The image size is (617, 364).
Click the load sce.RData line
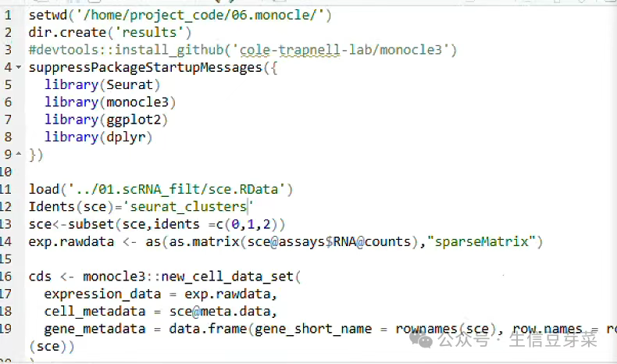161,189
